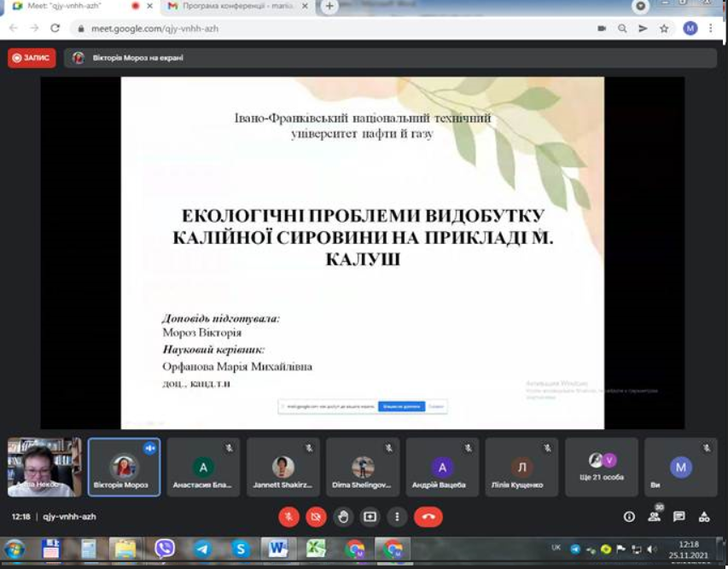Open more options with the three-dot icon
This screenshot has height=569, width=728.
396,516
